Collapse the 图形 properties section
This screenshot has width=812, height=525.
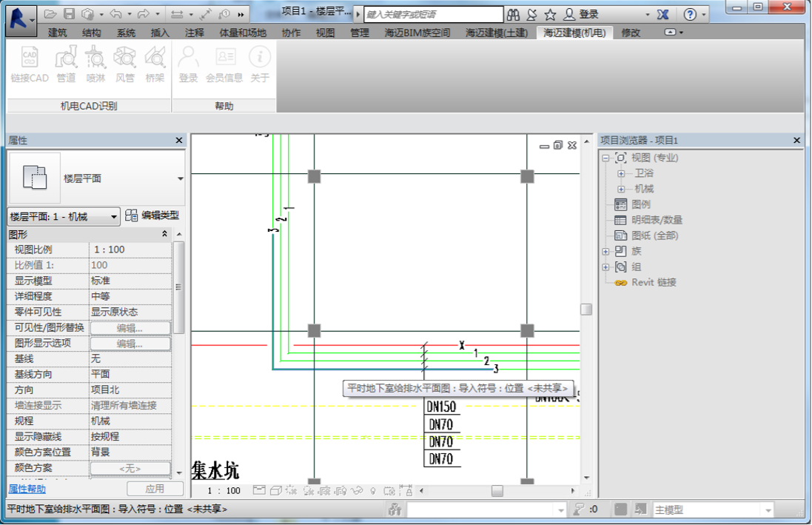coord(164,234)
